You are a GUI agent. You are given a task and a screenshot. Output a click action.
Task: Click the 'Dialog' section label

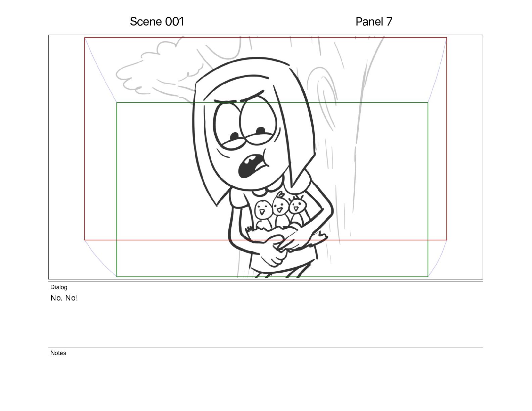tap(59, 287)
